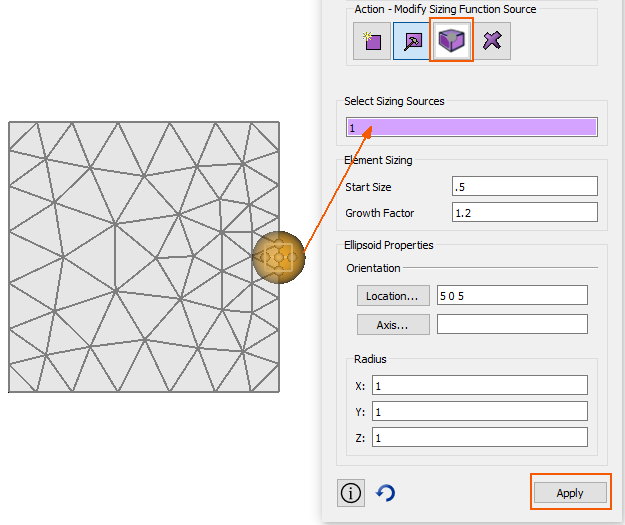Choose the ellipsoid sizing source cube icon
The image size is (625, 525).
tap(451, 42)
